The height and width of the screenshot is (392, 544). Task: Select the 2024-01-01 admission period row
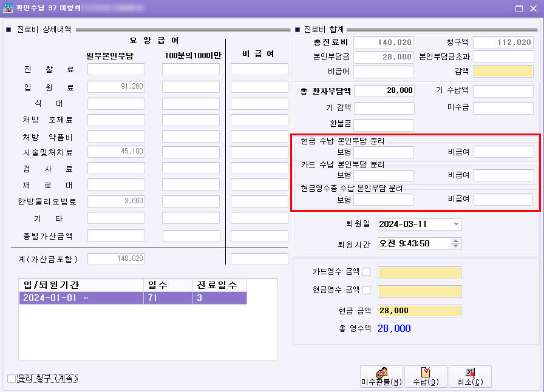[x=132, y=298]
